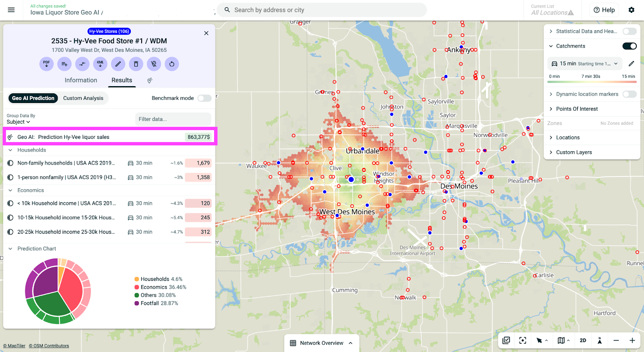This screenshot has width=644, height=352.
Task: Click the Filter data field
Action: [173, 119]
